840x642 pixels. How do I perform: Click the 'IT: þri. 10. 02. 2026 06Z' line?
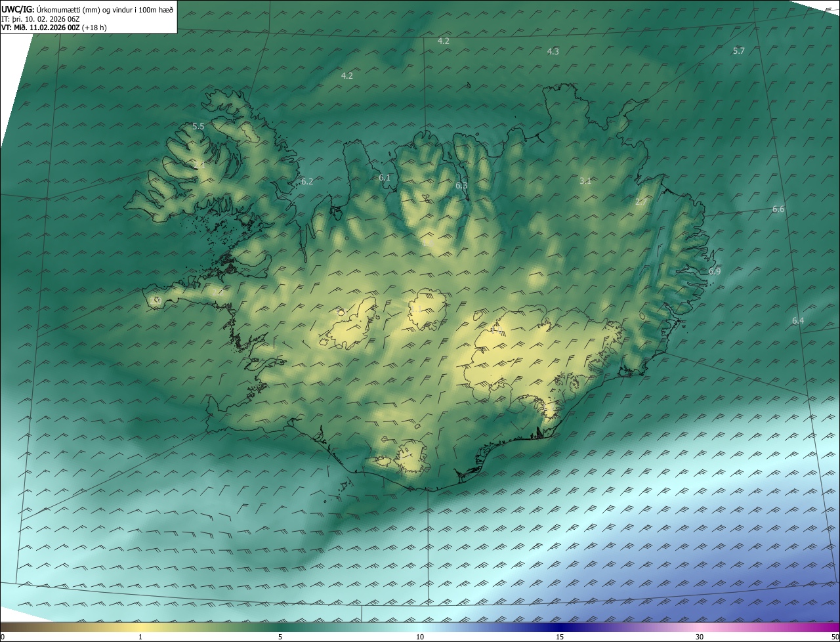[41, 18]
